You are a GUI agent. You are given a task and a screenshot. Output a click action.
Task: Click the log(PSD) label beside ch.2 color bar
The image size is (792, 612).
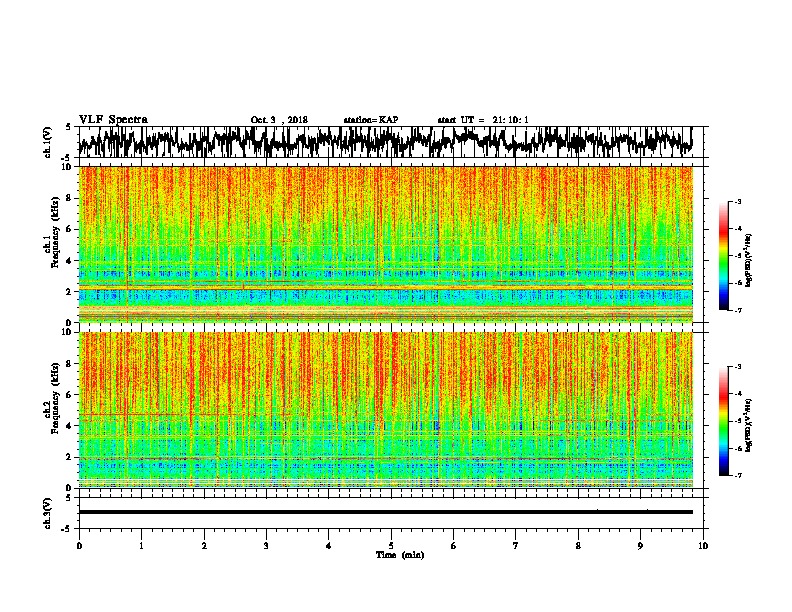pos(749,425)
